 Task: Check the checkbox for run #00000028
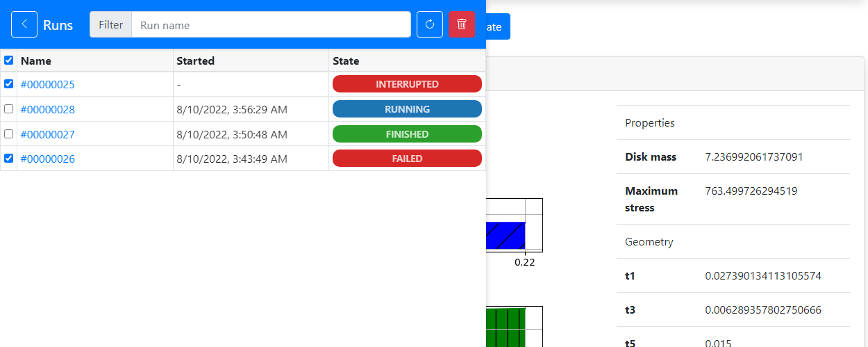point(9,109)
